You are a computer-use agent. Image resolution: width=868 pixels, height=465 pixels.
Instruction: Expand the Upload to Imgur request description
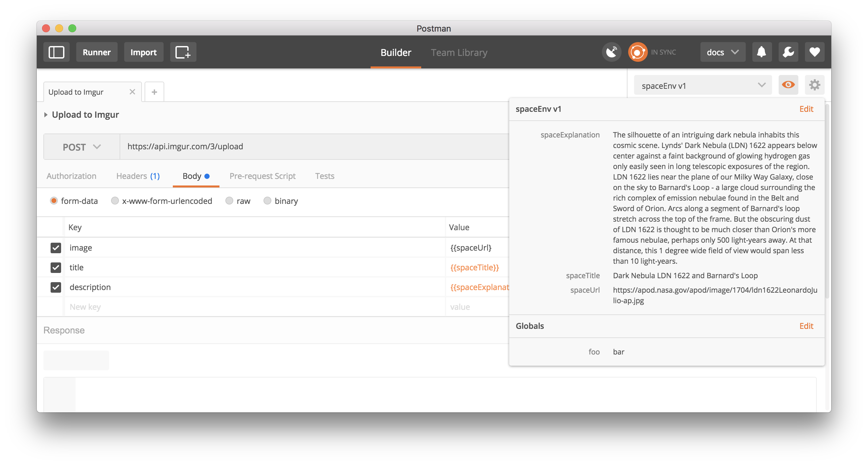point(46,115)
